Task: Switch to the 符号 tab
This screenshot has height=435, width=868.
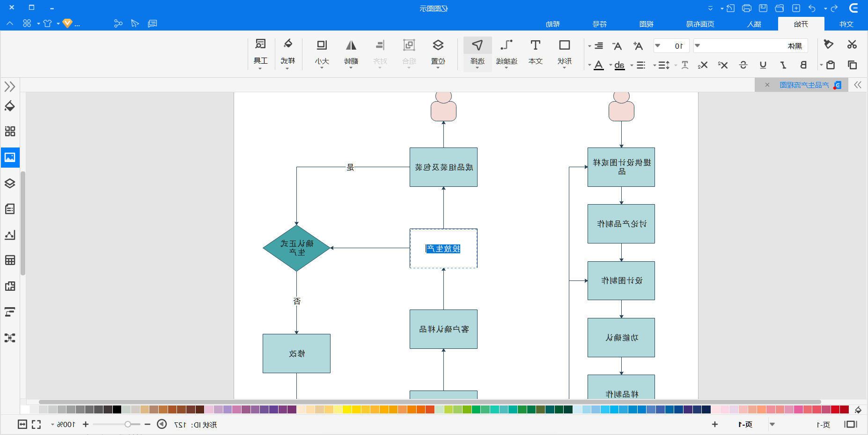Action: point(600,24)
